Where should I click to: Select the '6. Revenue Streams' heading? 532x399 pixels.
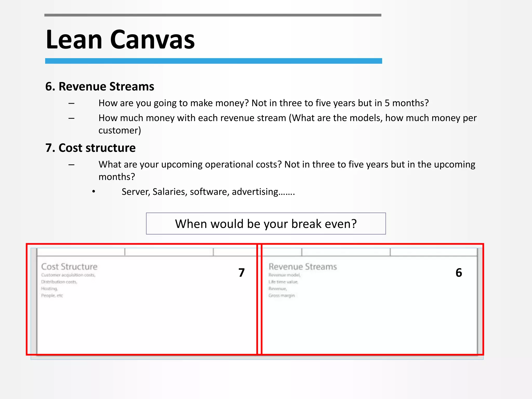(x=100, y=87)
